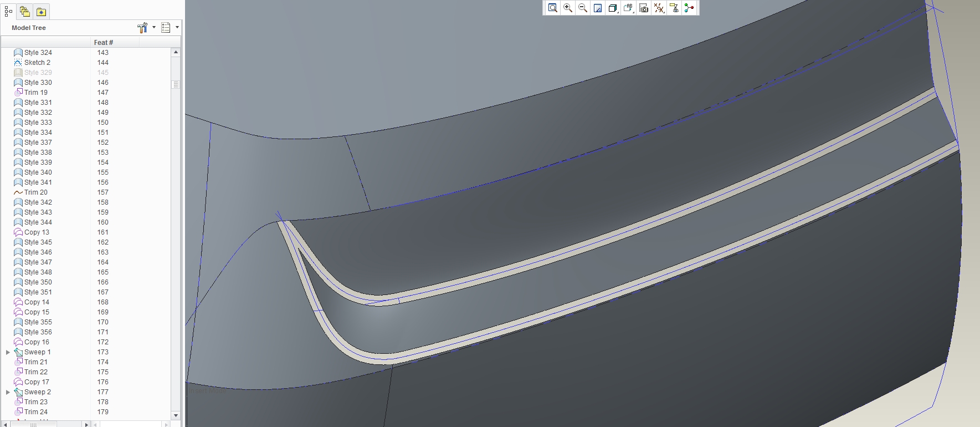The image size is (980, 427).
Task: Click the Zoom Out magnifier icon
Action: click(x=583, y=8)
